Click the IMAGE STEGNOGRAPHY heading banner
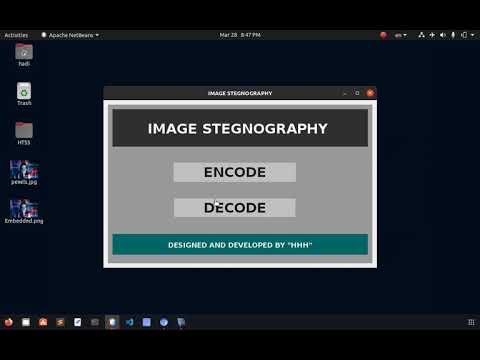Image resolution: width=480 pixels, height=360 pixels. (x=240, y=128)
